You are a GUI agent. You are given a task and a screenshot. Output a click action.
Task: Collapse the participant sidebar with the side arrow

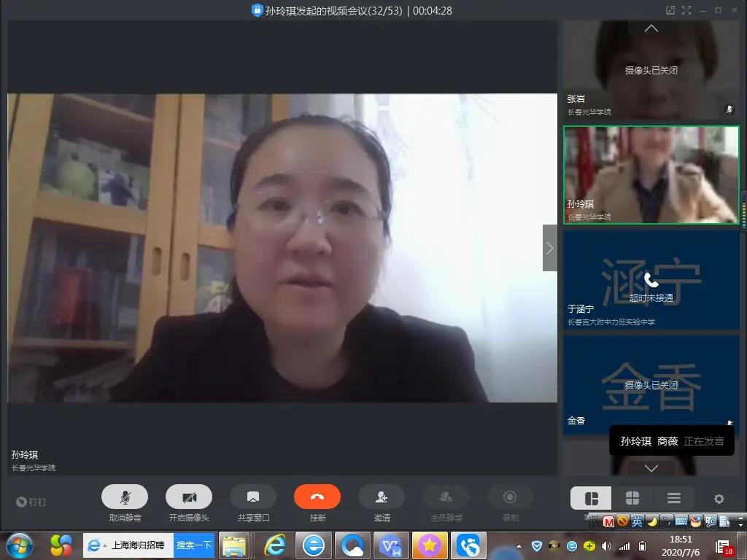(549, 248)
